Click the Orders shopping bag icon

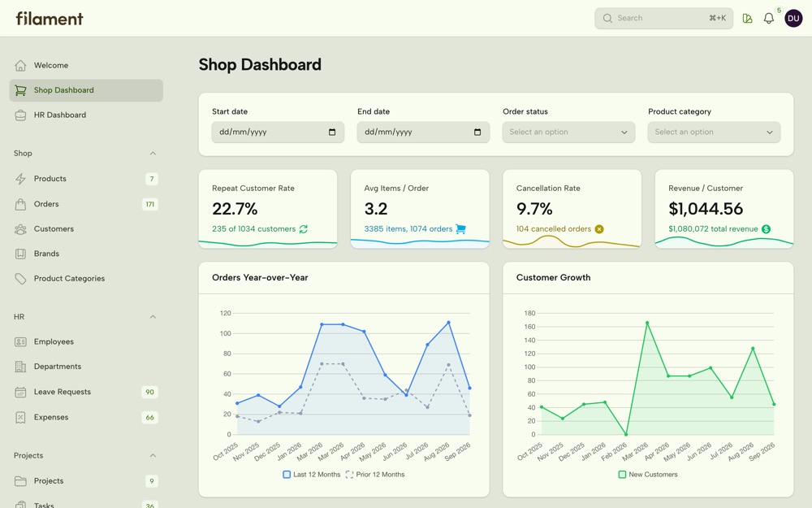[x=20, y=204]
